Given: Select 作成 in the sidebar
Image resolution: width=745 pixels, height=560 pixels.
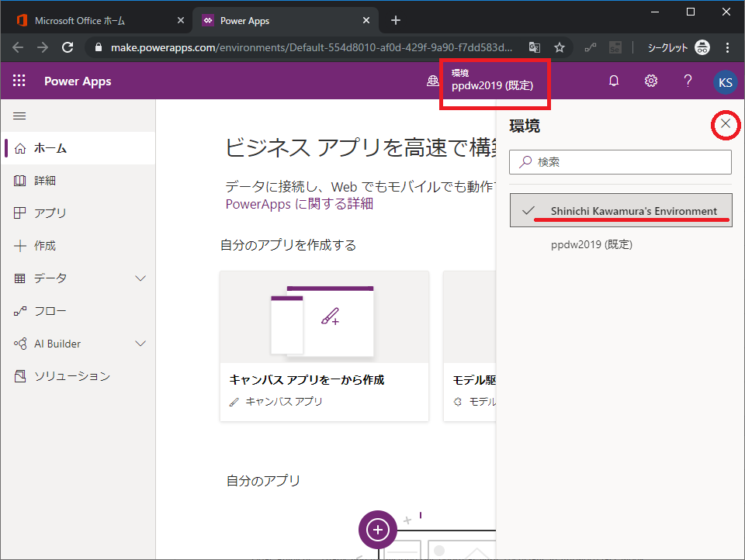Looking at the screenshot, I should 78,246.
